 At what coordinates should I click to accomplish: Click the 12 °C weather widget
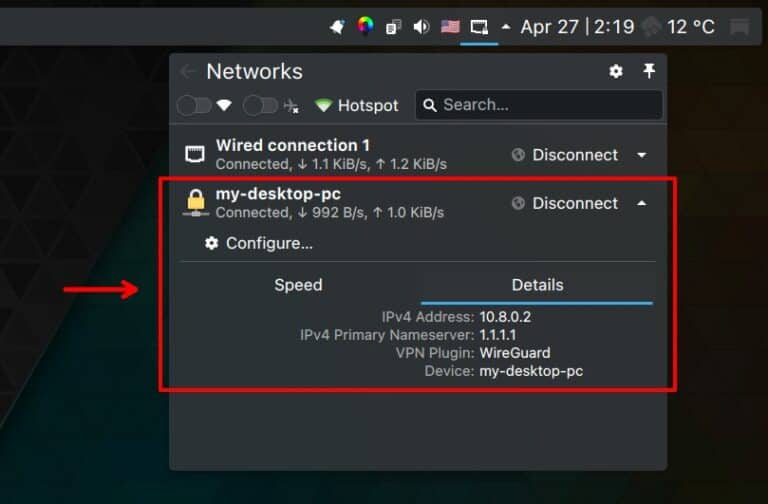(679, 26)
